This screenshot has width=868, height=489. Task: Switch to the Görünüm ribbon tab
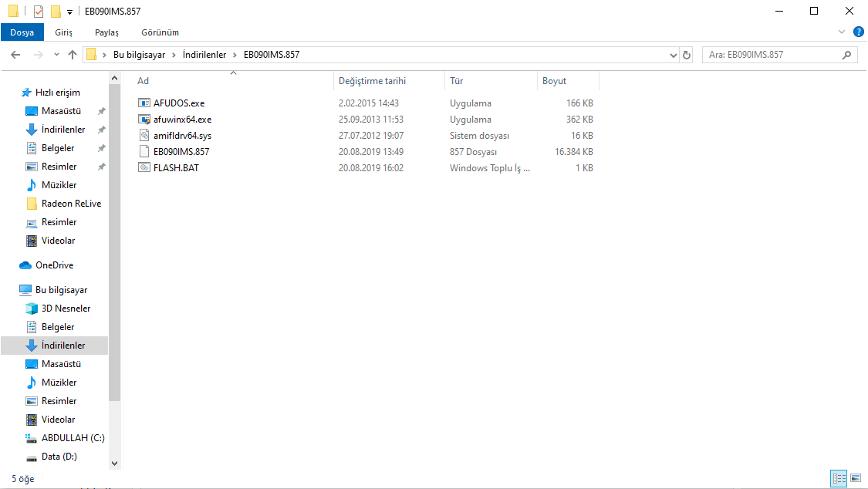pyautogui.click(x=160, y=32)
